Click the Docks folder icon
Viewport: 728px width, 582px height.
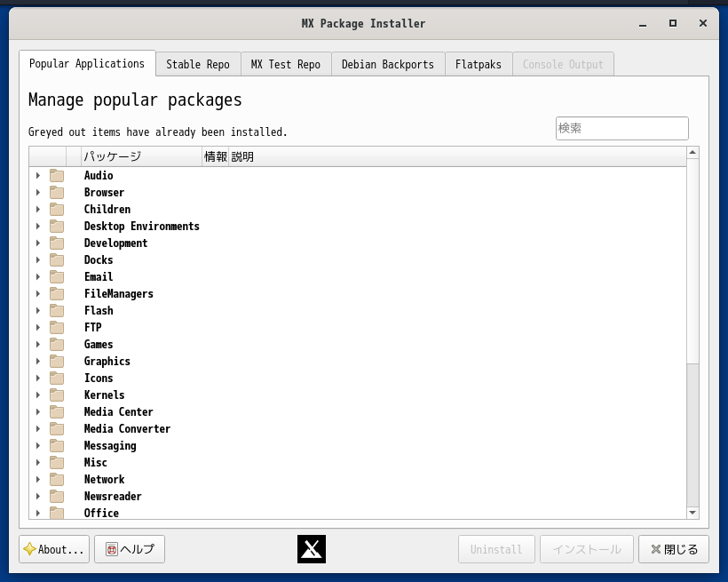(57, 259)
